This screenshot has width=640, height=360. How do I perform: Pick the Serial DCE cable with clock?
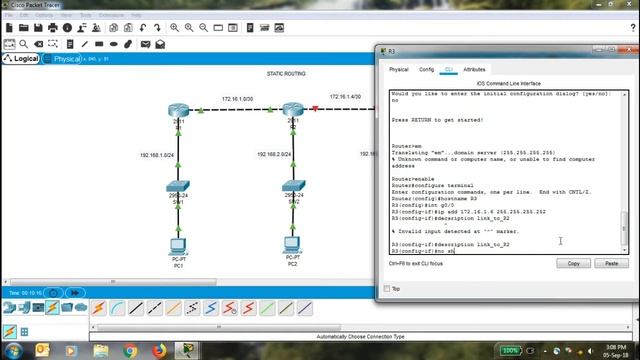tap(230, 308)
